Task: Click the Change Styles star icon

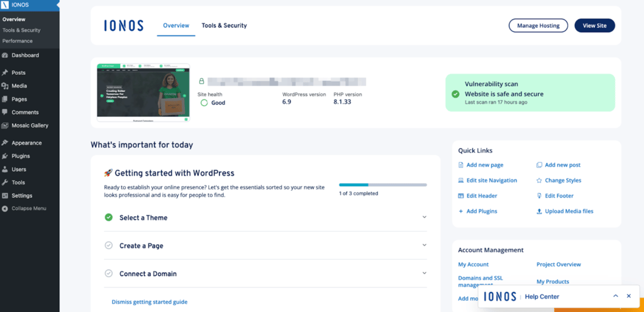Action: point(539,181)
